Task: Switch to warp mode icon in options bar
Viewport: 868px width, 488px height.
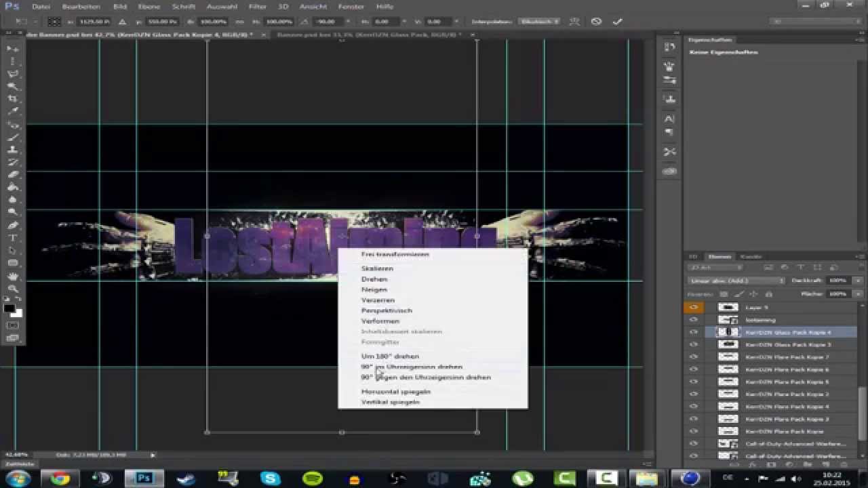Action: (575, 21)
